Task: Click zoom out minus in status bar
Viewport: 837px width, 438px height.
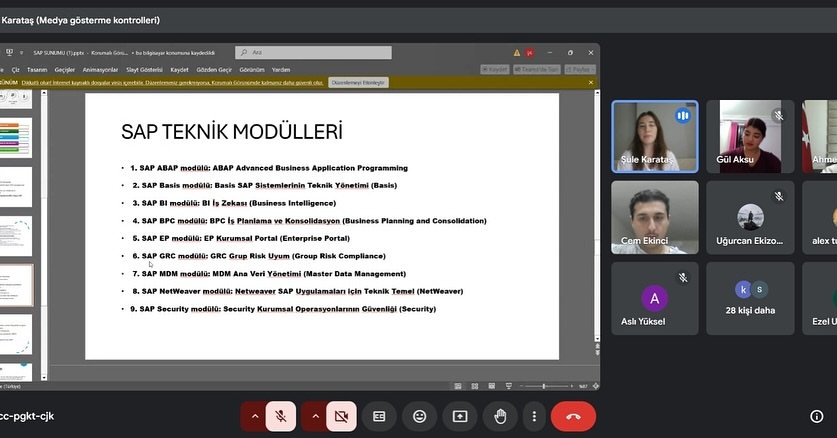Action: click(522, 386)
